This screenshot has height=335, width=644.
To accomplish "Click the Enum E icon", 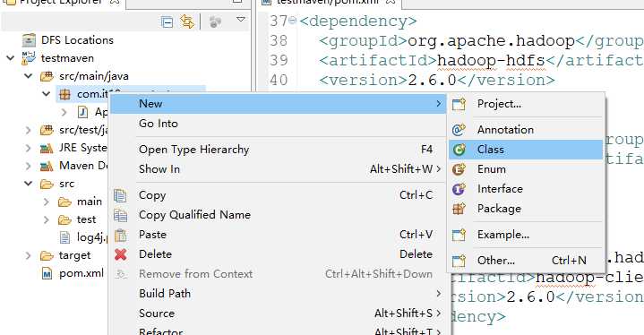I will pyautogui.click(x=459, y=169).
